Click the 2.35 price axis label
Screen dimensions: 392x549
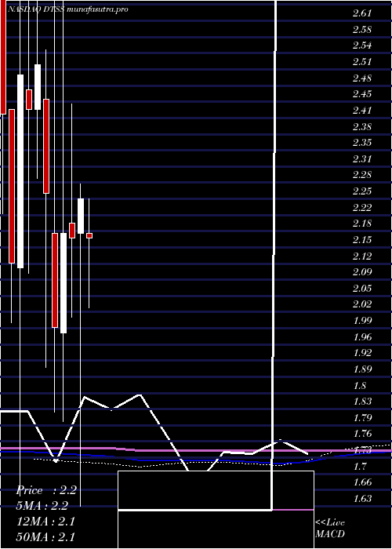[362, 143]
